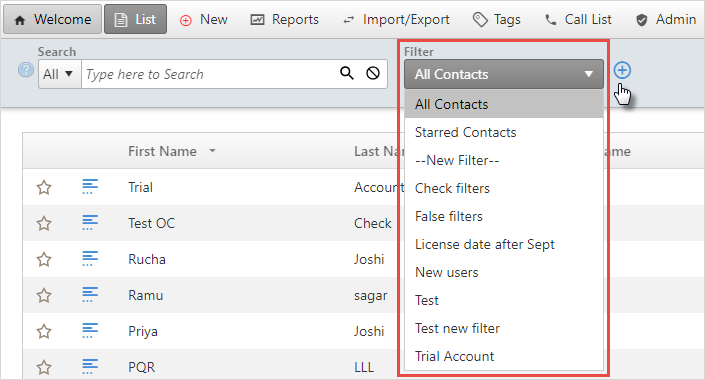Image resolution: width=705 pixels, height=380 pixels.
Task: Open the details icon for Test OC row
Action: click(90, 223)
